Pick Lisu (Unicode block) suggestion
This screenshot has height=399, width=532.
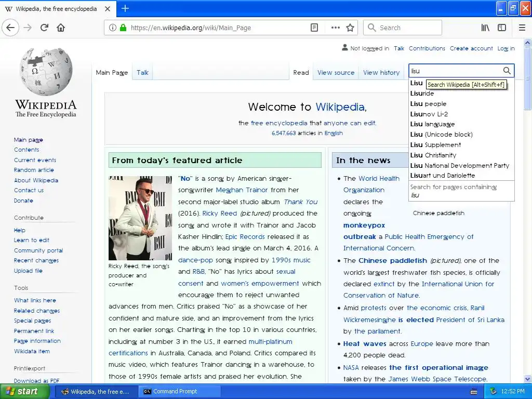pyautogui.click(x=461, y=135)
